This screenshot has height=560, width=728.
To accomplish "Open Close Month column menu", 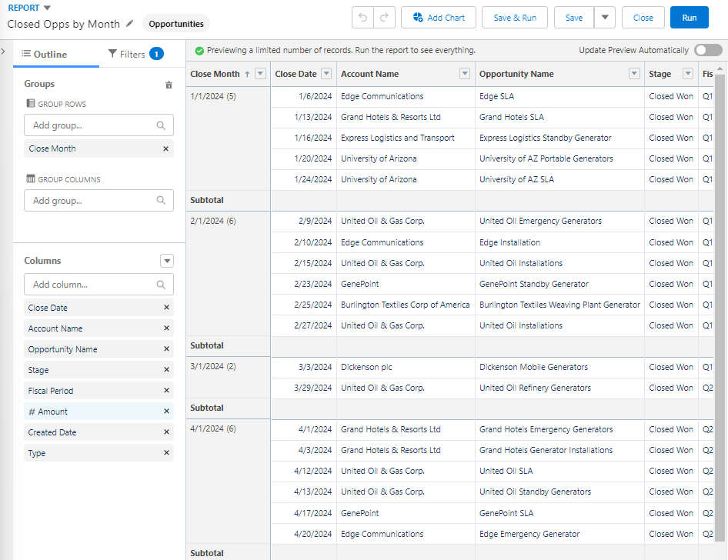I will (260, 74).
